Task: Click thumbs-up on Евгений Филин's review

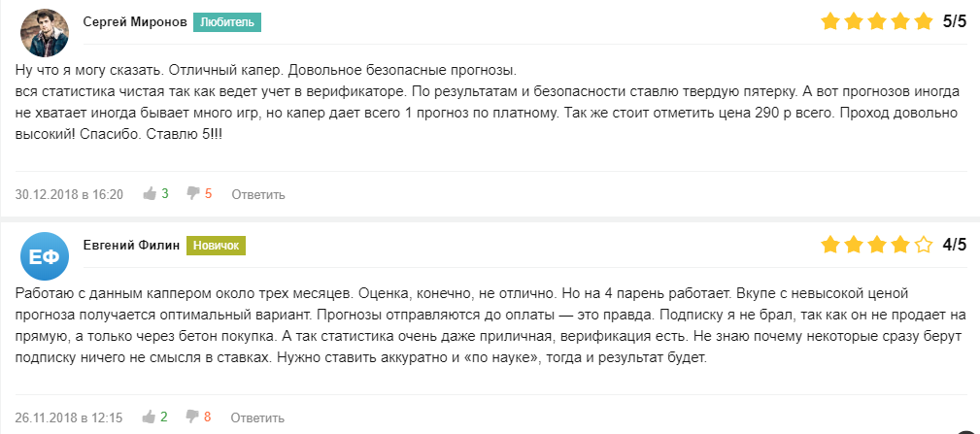Action: (x=150, y=417)
